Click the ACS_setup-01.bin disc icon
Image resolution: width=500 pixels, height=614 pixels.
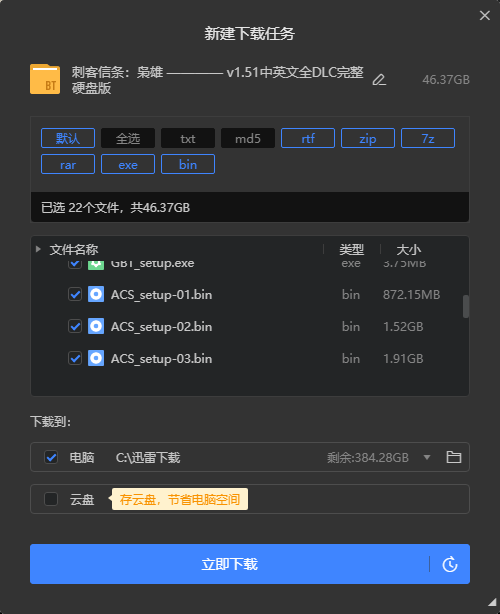coord(96,294)
